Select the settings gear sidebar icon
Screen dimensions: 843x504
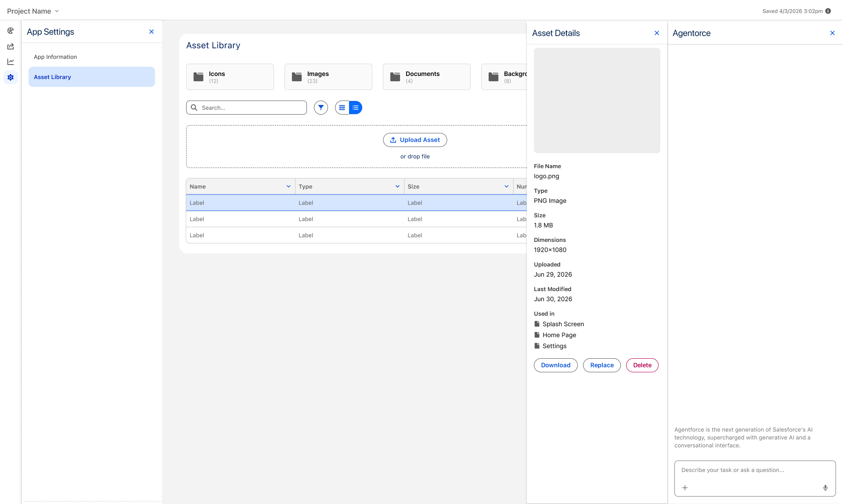(x=11, y=77)
